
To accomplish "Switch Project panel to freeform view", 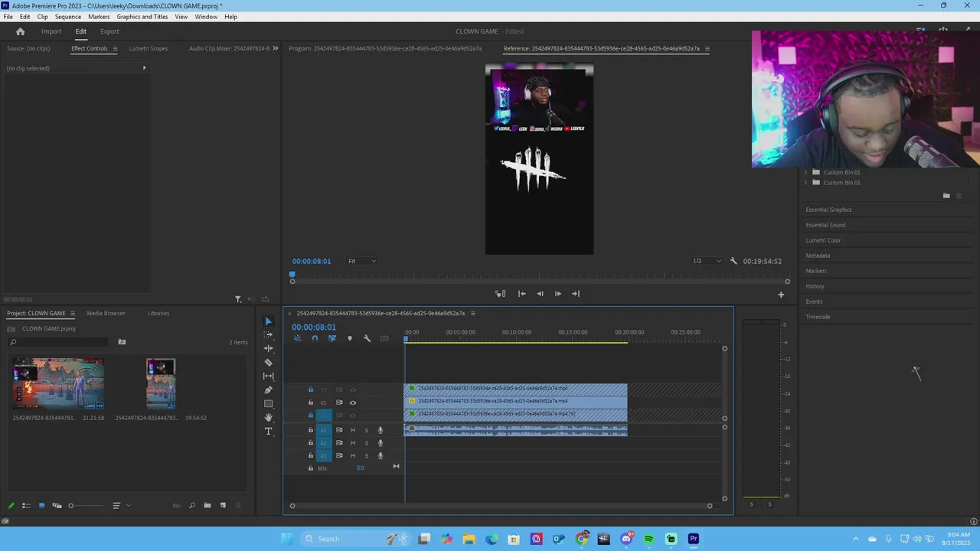I will coord(57,505).
